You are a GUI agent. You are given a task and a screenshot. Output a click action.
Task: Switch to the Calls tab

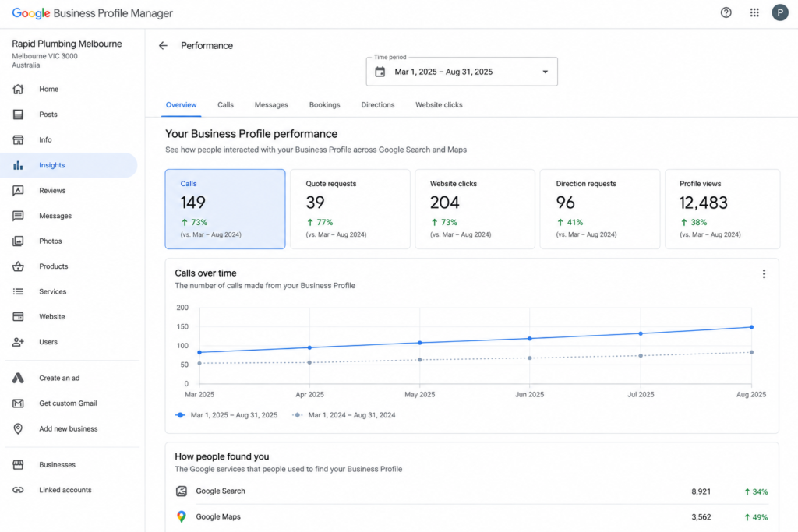(x=225, y=105)
